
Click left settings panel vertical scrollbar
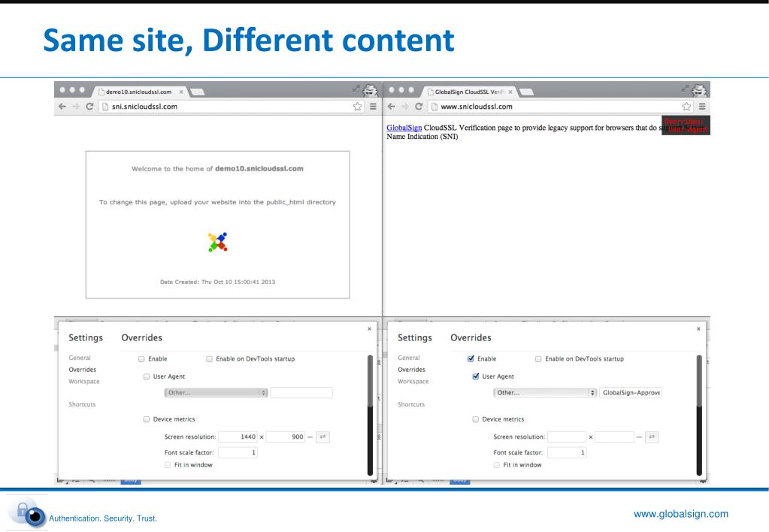tap(371, 416)
